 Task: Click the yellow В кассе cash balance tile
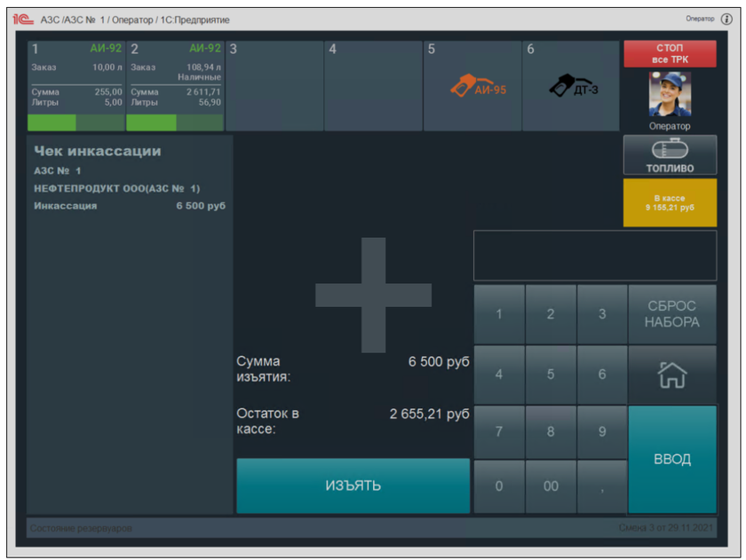pyautogui.click(x=670, y=202)
